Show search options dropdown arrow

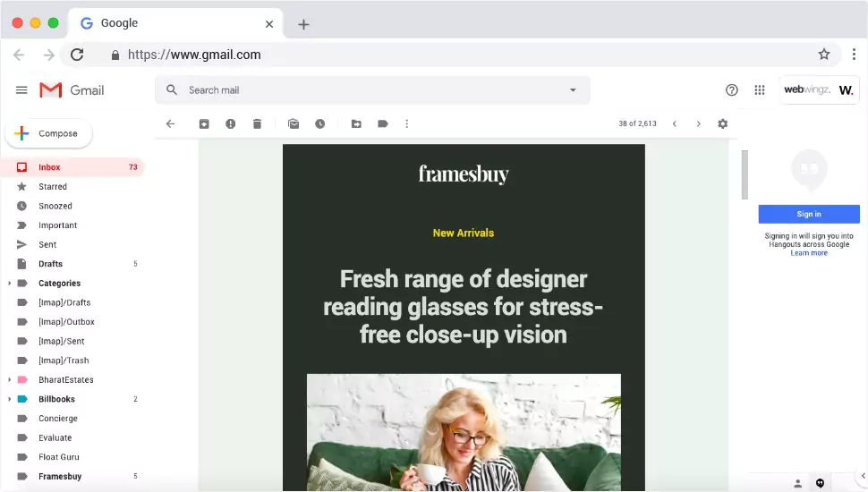[x=573, y=90]
